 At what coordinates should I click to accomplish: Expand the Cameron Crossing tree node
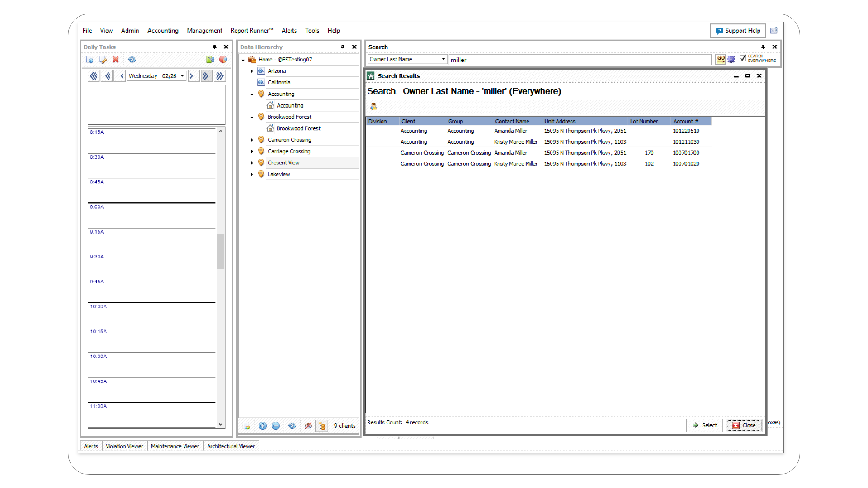click(x=252, y=140)
